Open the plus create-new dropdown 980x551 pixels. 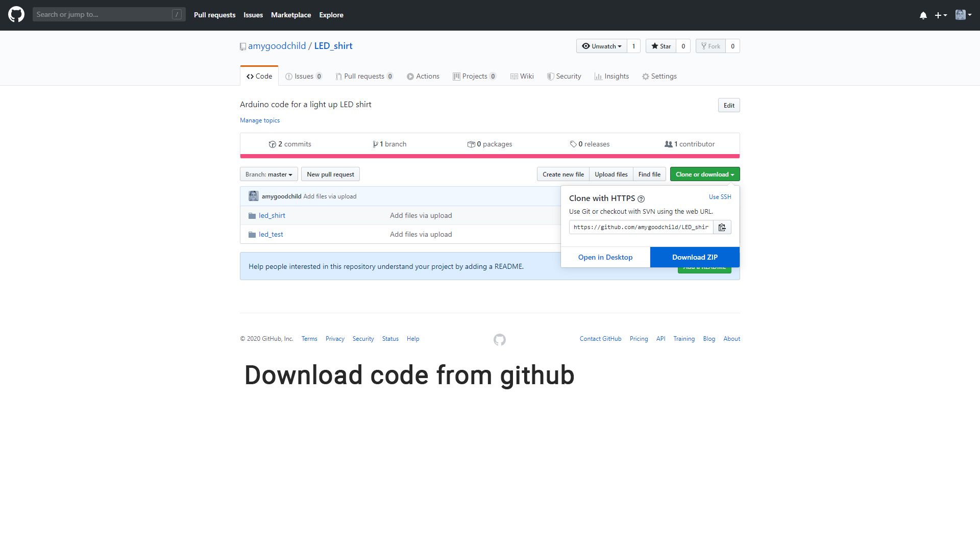[x=940, y=15]
